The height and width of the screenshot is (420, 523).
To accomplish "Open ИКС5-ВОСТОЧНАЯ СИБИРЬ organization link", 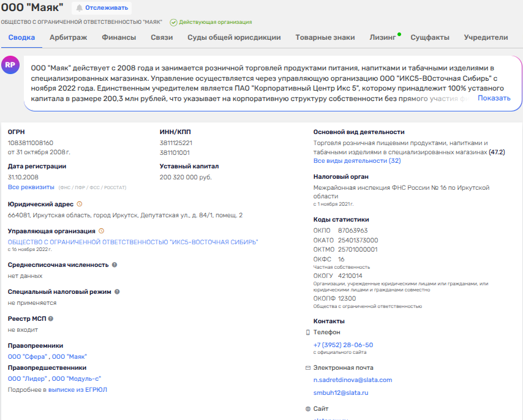I will 133,242.
